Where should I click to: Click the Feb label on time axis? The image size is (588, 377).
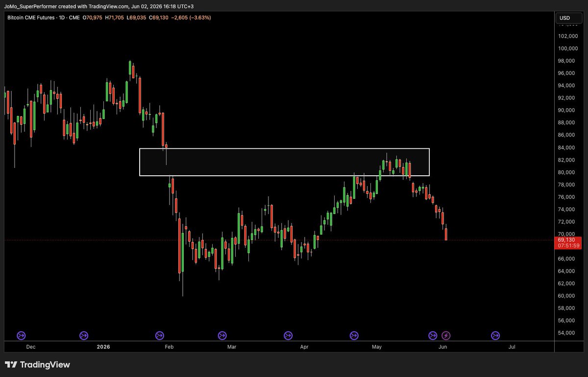(169, 347)
